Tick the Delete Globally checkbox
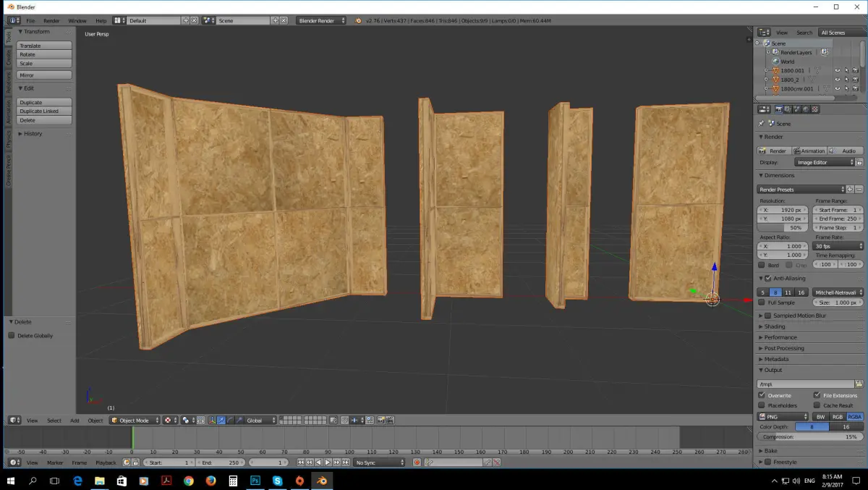The height and width of the screenshot is (490, 868). point(12,336)
